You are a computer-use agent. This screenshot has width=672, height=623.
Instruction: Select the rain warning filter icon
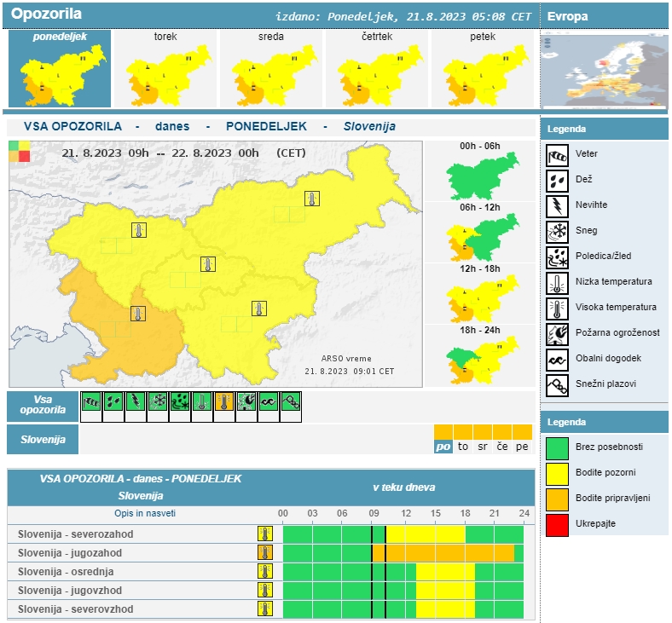(x=113, y=402)
